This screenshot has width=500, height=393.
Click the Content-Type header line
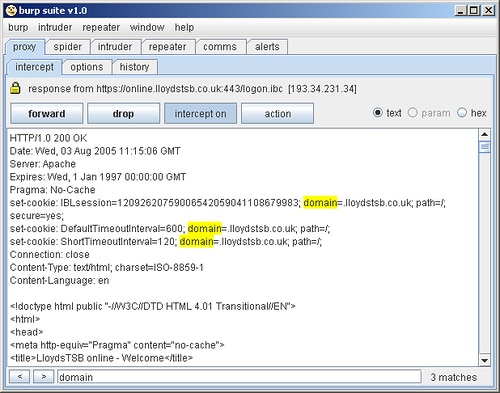tap(107, 267)
